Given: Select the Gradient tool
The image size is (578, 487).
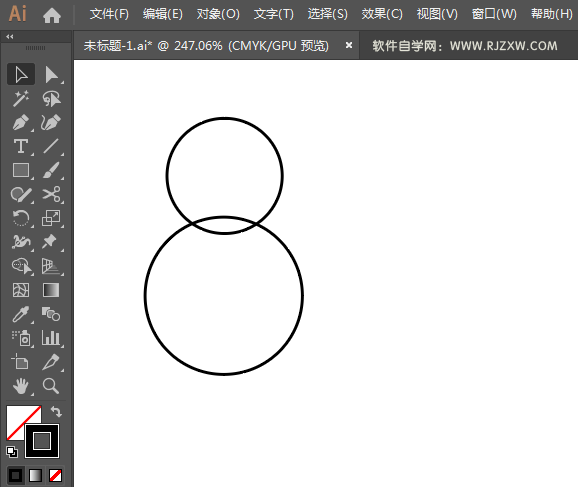Looking at the screenshot, I should tap(51, 290).
